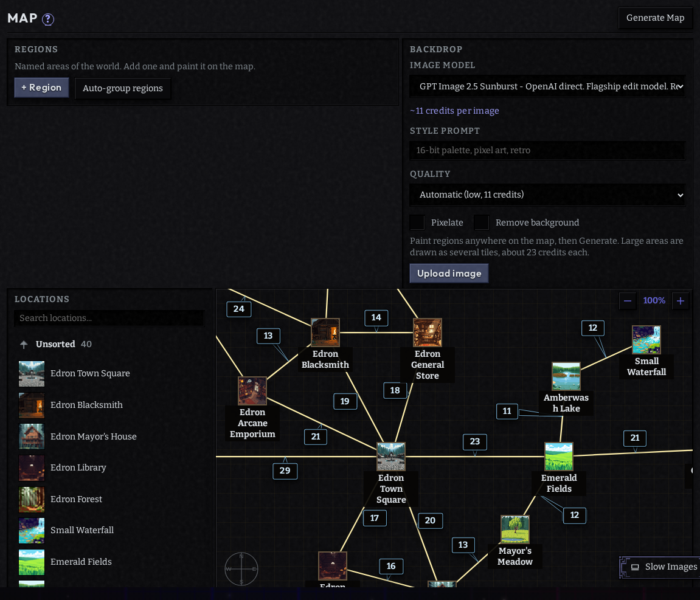Click the distance label 19 on map

click(345, 401)
